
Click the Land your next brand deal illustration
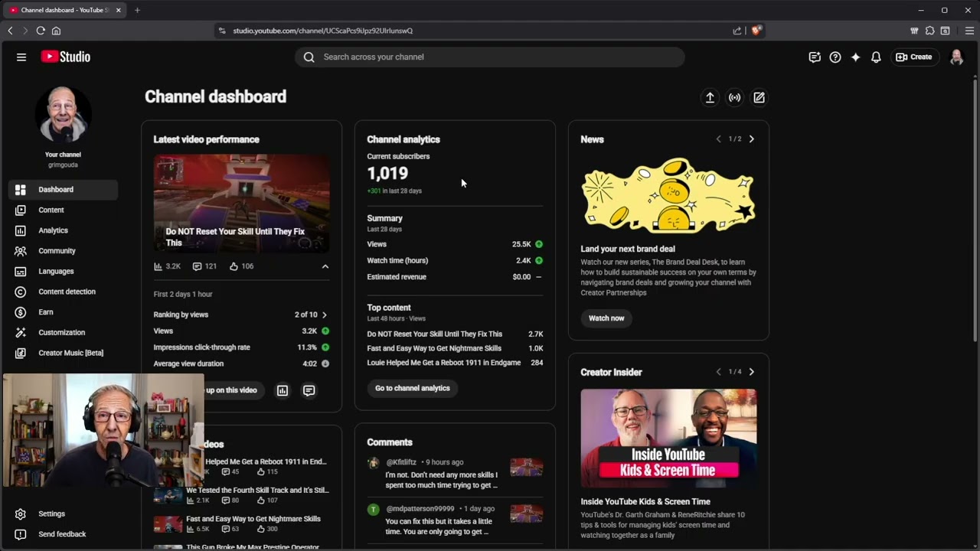(668, 196)
